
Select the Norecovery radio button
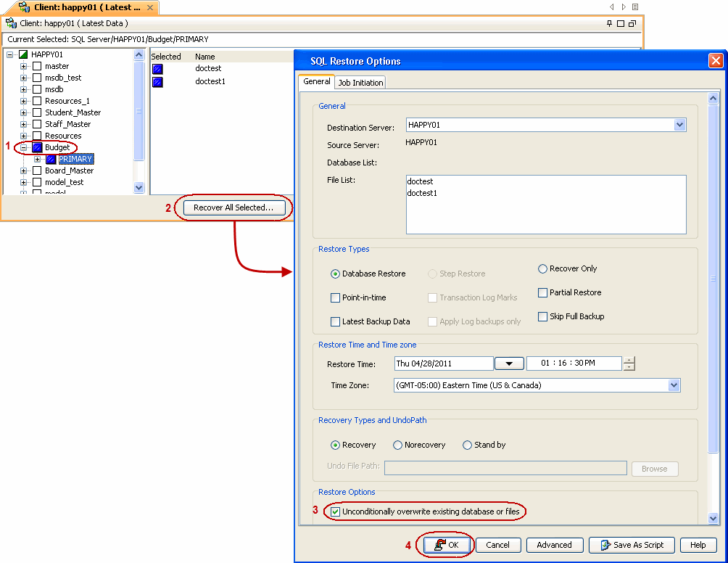[397, 445]
